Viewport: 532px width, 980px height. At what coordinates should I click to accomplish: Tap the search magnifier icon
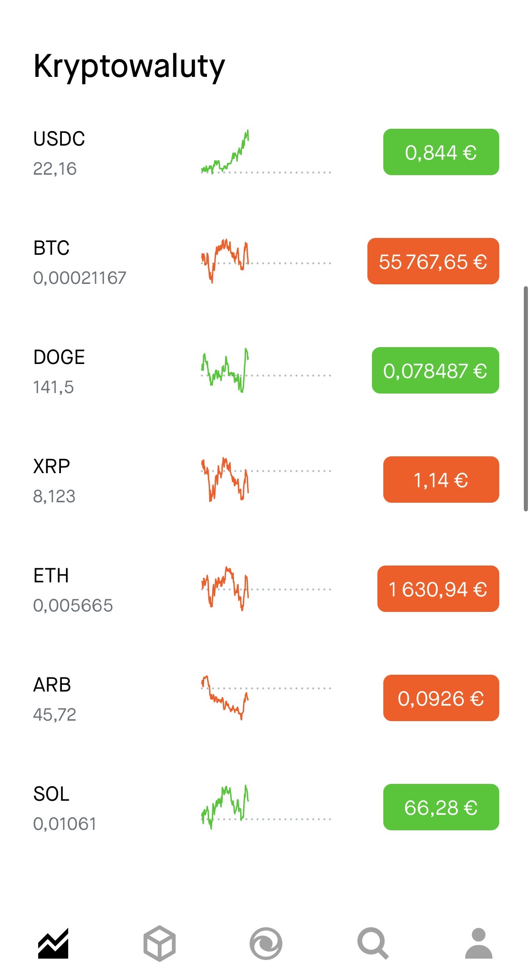373,944
